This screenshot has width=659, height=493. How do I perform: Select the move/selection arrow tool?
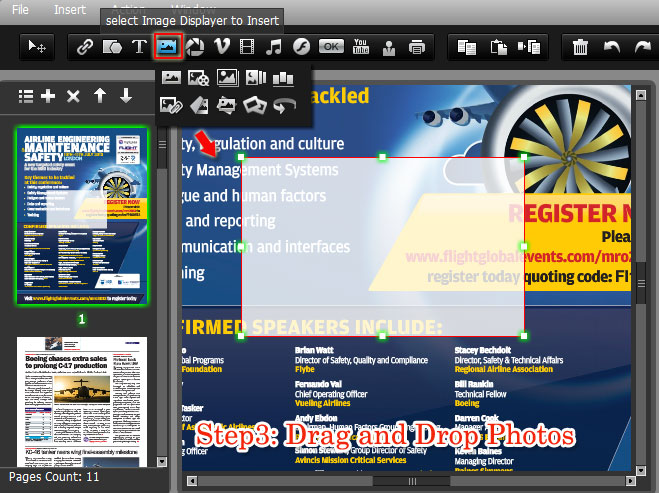(x=37, y=47)
